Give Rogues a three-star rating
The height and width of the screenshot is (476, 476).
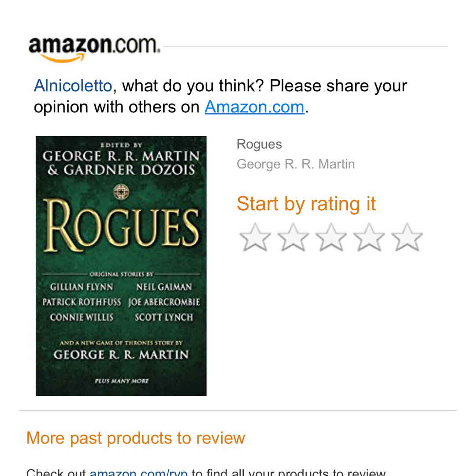pos(331,238)
